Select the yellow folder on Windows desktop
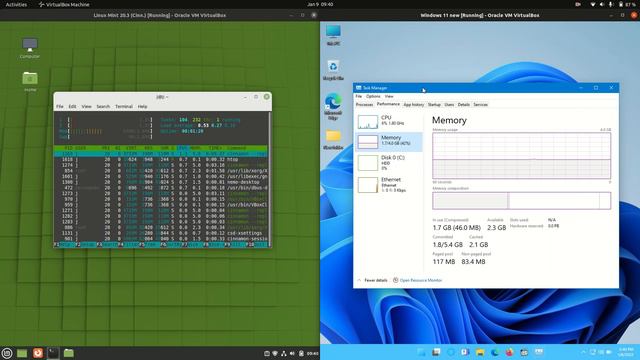The width and height of the screenshot is (640, 360). point(333,140)
